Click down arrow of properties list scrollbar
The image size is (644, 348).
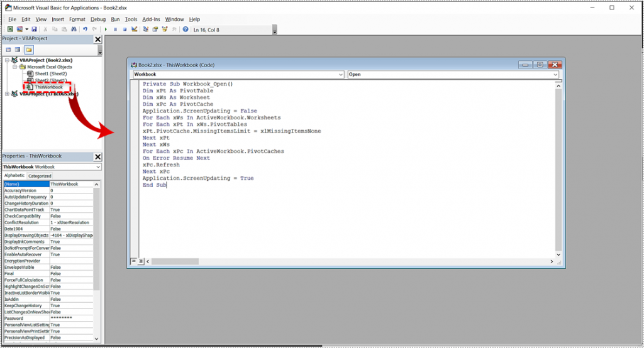click(x=96, y=339)
